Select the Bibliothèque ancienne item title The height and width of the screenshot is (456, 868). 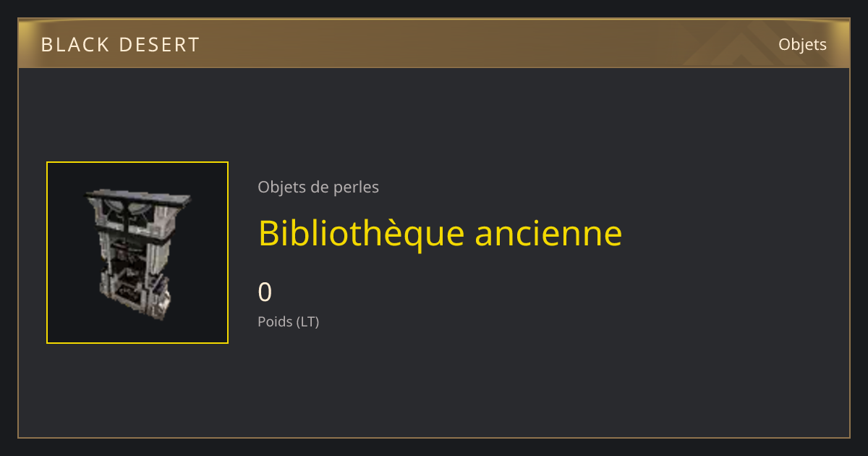pyautogui.click(x=440, y=233)
